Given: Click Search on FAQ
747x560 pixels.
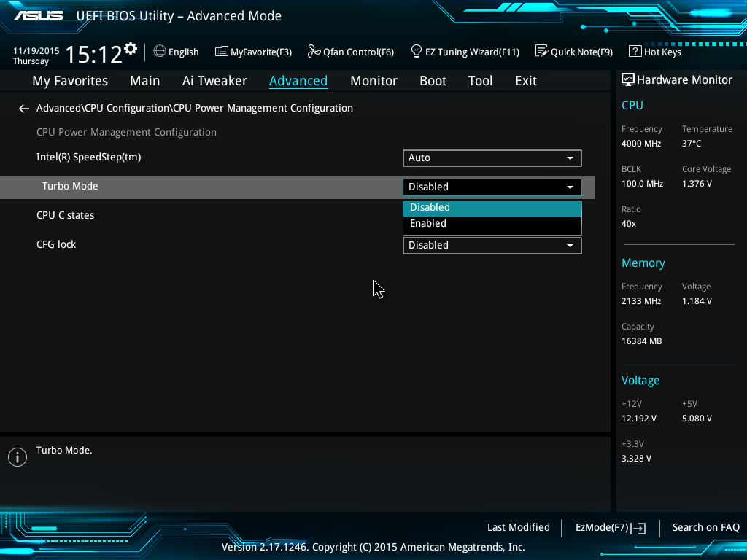Looking at the screenshot, I should pos(705,528).
